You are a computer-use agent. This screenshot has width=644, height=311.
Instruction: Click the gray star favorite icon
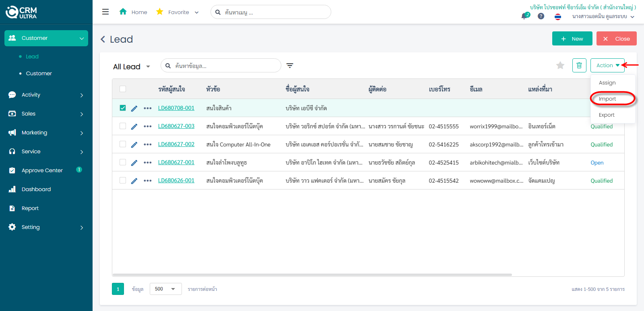click(x=560, y=65)
